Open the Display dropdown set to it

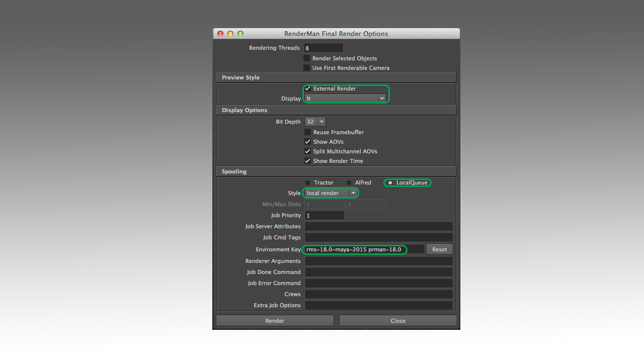(346, 99)
